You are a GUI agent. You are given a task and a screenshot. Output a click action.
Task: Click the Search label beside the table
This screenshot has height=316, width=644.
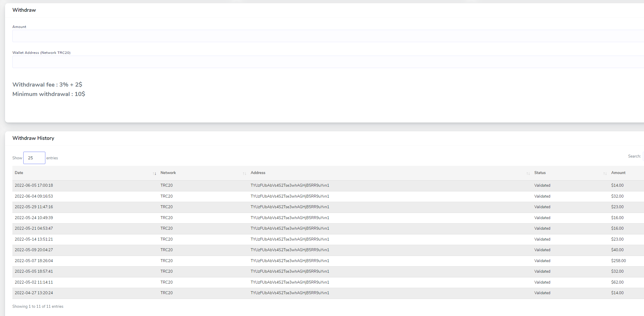pyautogui.click(x=634, y=156)
